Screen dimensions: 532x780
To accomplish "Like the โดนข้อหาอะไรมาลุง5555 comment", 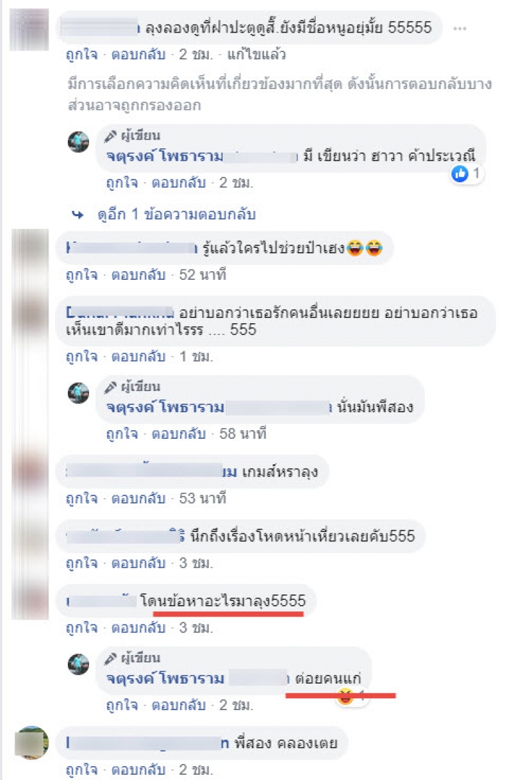I will pos(82,628).
